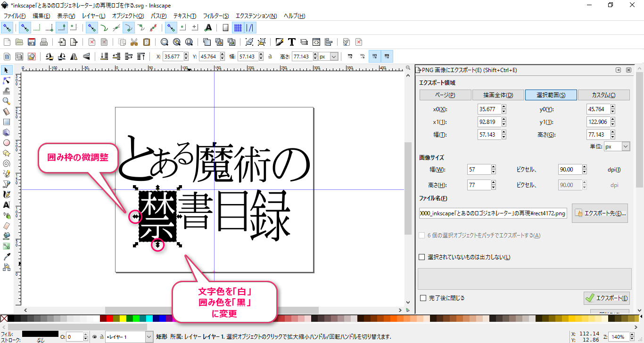
Task: Check 完了後に閉じる checkbox
Action: click(x=423, y=298)
